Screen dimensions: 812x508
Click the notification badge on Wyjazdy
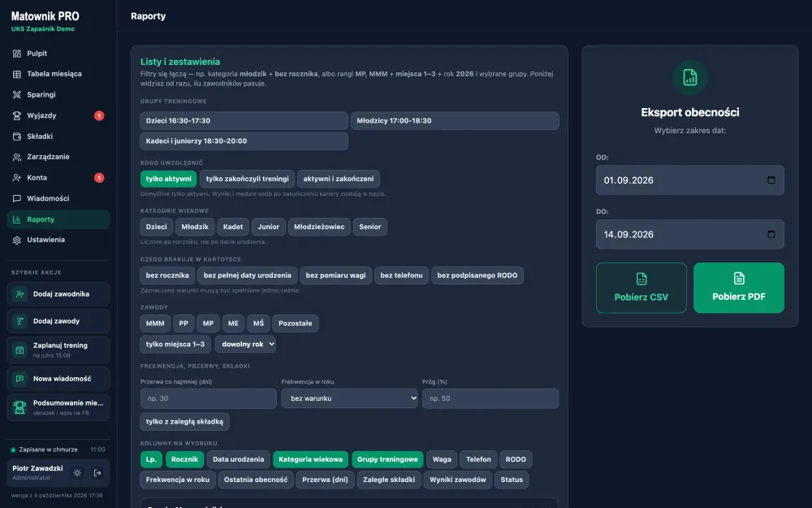coord(99,115)
